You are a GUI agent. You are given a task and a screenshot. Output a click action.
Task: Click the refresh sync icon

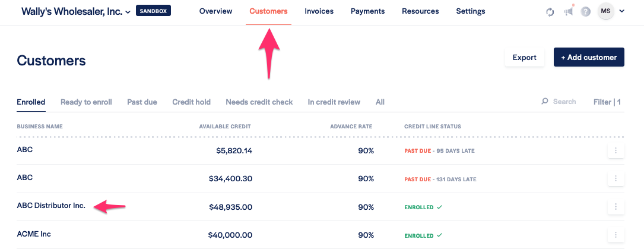coord(550,12)
